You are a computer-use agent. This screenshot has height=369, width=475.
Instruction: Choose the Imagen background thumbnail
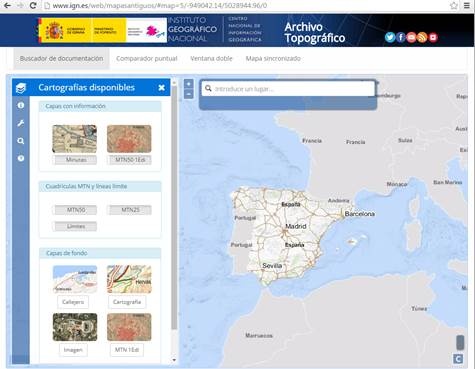[75, 327]
